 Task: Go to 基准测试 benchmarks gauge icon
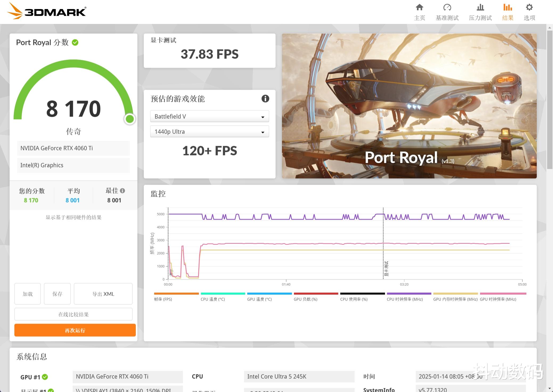[x=447, y=7]
